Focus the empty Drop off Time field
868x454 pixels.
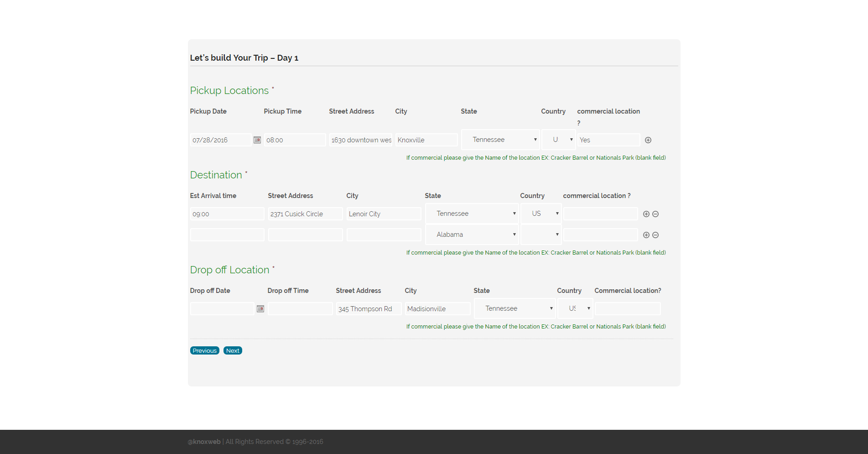(x=301, y=309)
